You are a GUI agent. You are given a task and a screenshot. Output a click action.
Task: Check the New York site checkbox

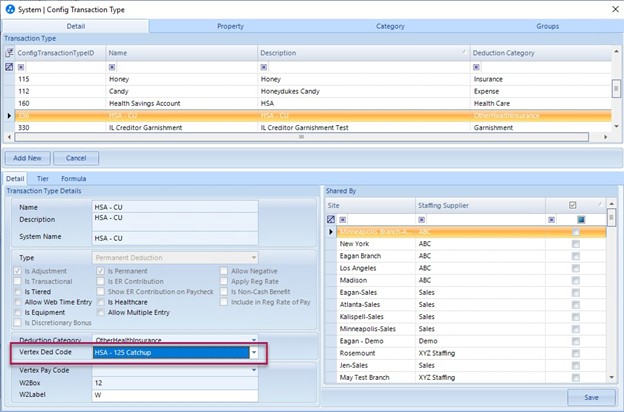pos(575,244)
